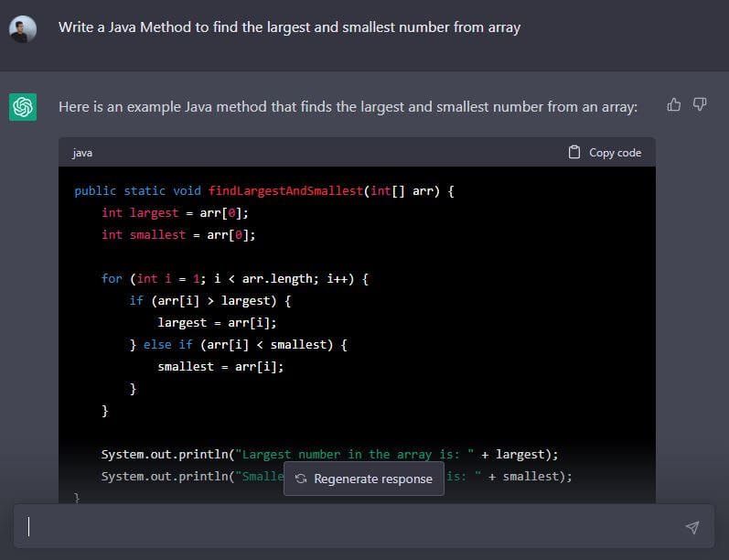Image resolution: width=729 pixels, height=560 pixels.
Task: Click the response intro sentence text
Action: click(348, 107)
